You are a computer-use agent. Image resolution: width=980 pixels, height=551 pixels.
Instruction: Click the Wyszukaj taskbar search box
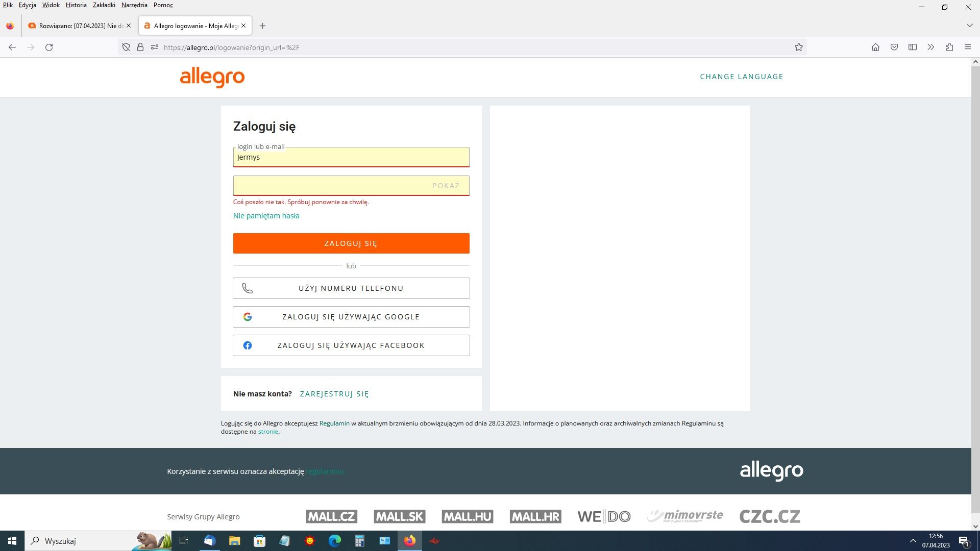coord(98,541)
